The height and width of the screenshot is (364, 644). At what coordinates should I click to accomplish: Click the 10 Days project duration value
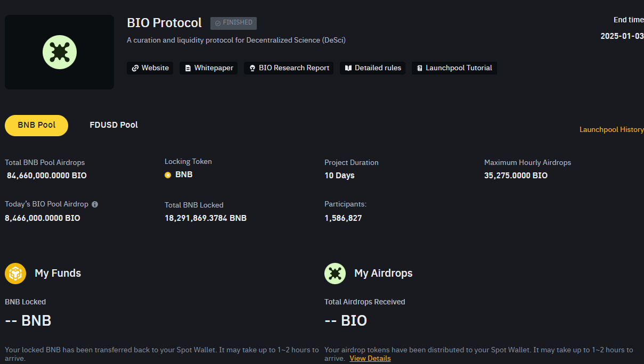tap(339, 176)
